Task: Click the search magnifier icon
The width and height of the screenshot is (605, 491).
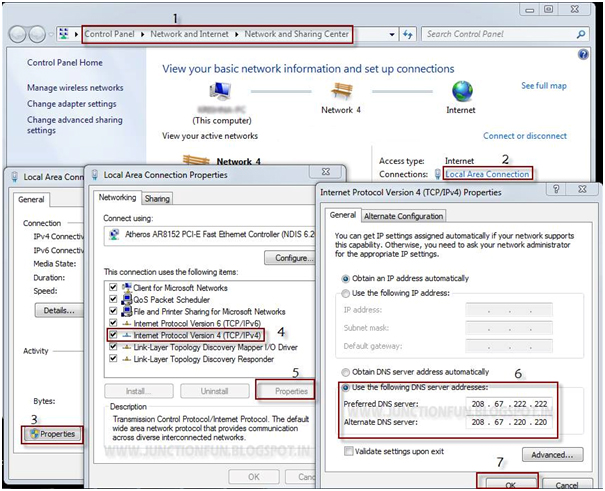Action: (x=581, y=34)
